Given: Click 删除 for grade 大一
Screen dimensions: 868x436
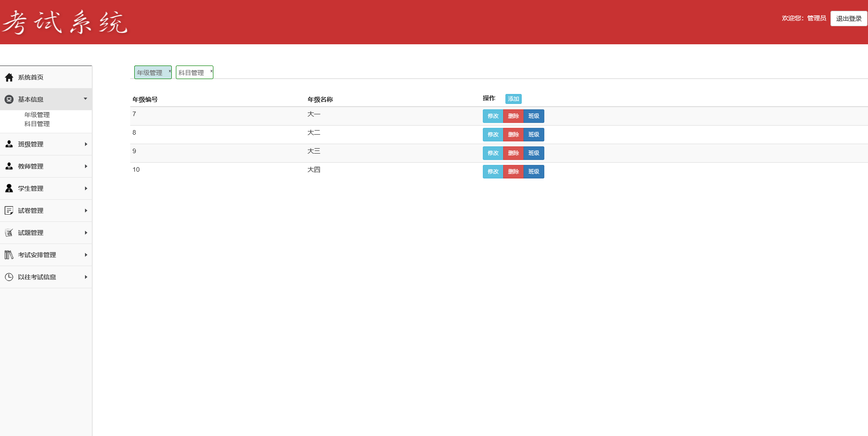Looking at the screenshot, I should [x=513, y=116].
